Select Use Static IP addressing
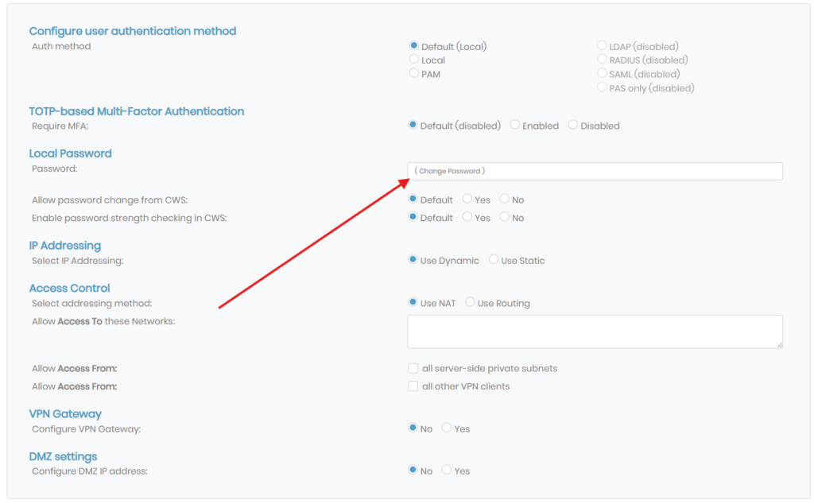Screen dimensions: 814x504 [493, 259]
